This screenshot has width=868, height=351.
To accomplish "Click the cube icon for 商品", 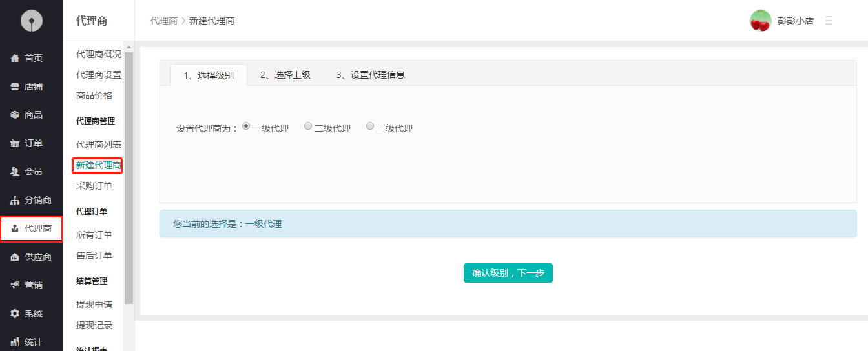I will coord(15,115).
